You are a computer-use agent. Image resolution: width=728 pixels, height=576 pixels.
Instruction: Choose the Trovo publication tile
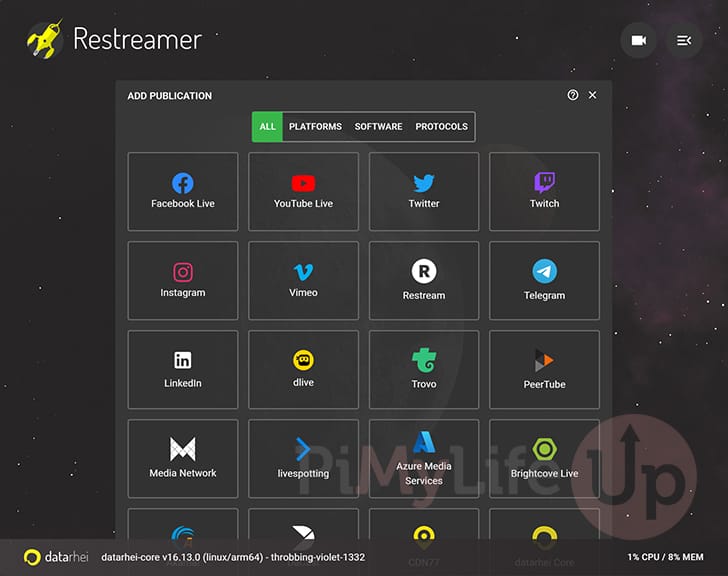[424, 369]
